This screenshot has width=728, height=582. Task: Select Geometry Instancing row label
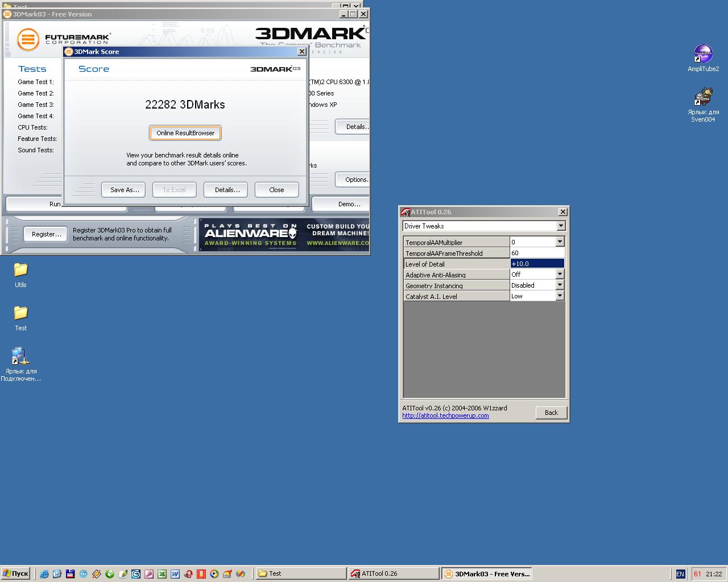pyautogui.click(x=457, y=285)
